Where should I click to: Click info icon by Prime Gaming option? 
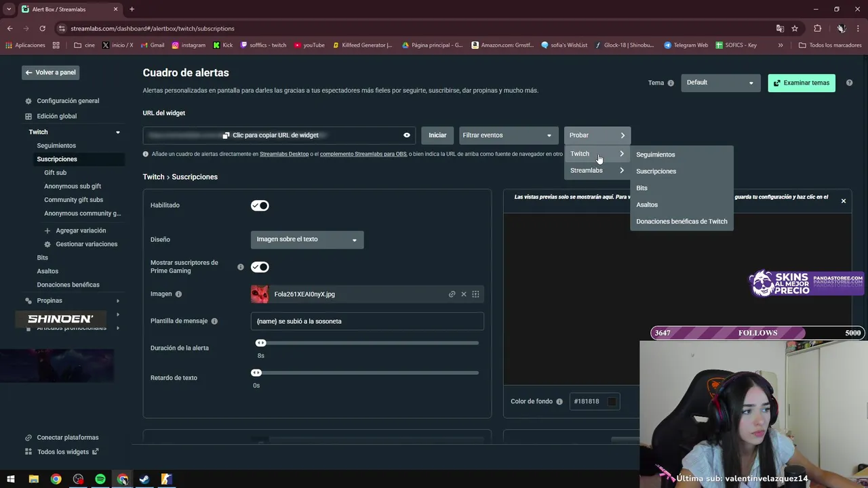click(x=240, y=267)
